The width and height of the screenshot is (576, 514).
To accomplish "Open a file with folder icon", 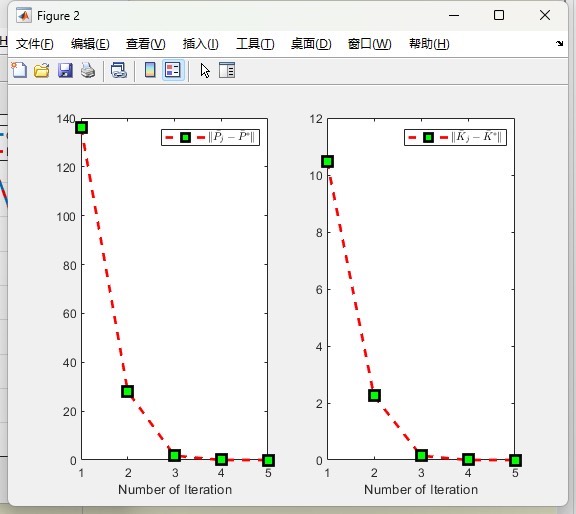I will click(x=42, y=70).
